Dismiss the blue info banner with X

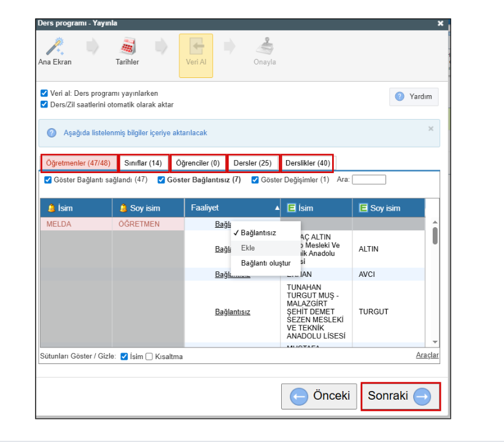430,128
